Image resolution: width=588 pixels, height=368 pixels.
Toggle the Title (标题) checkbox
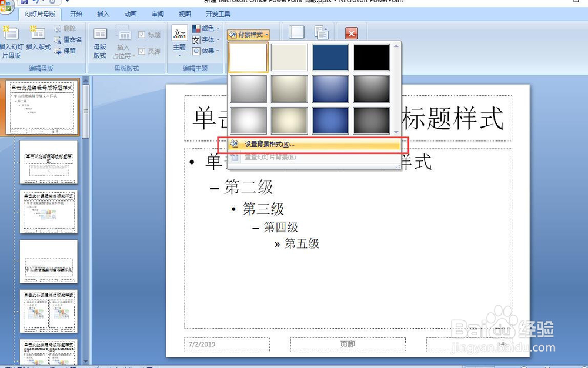[141, 35]
